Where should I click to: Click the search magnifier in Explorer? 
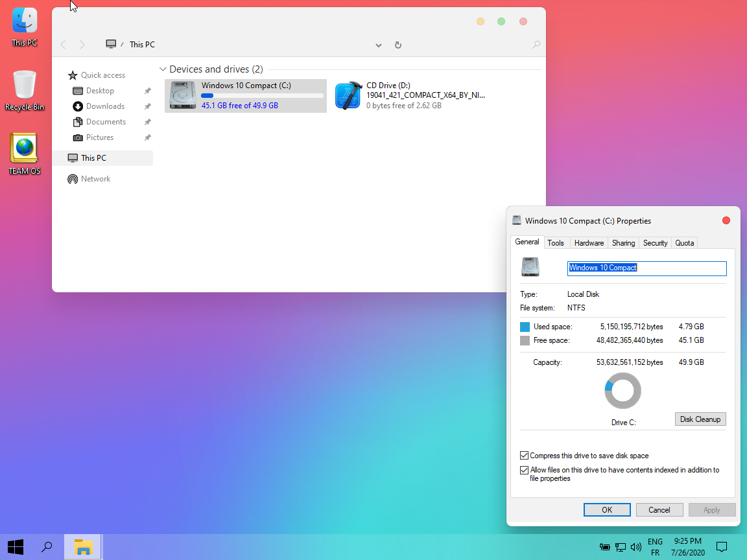536,45
